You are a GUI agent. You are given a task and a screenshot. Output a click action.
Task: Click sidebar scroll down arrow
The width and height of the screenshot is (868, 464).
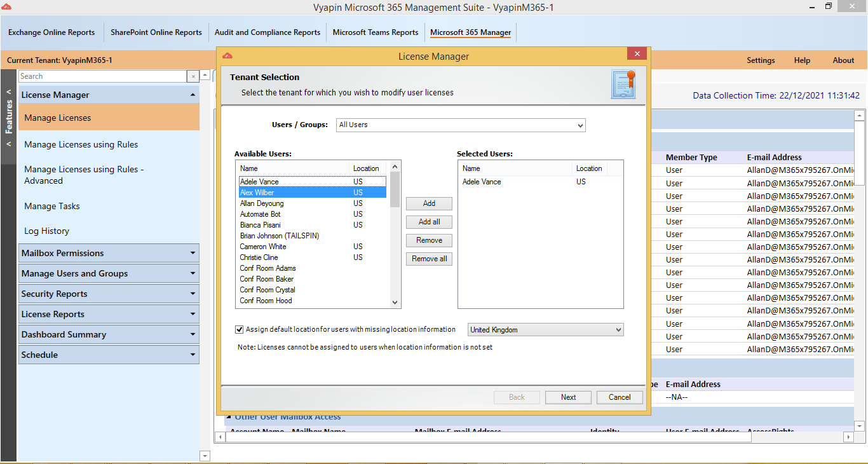point(205,456)
